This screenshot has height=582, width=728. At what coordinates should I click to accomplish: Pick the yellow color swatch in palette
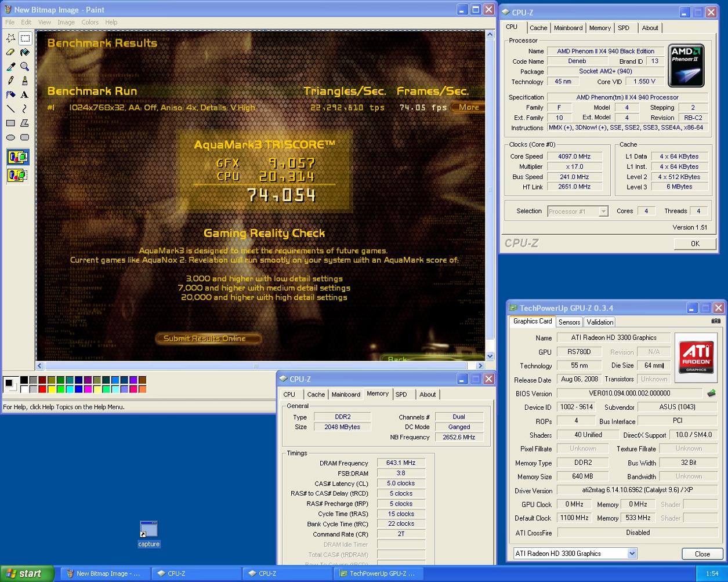[x=52, y=390]
